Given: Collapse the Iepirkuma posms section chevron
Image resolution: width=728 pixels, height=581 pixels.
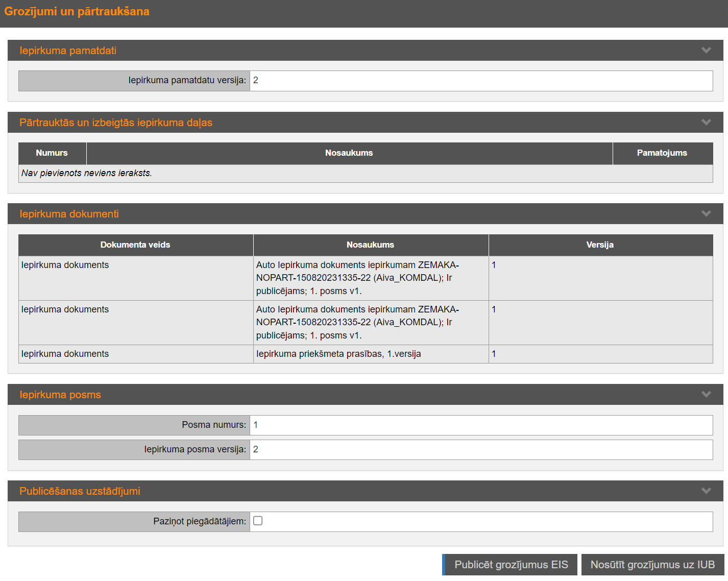Looking at the screenshot, I should pyautogui.click(x=706, y=394).
